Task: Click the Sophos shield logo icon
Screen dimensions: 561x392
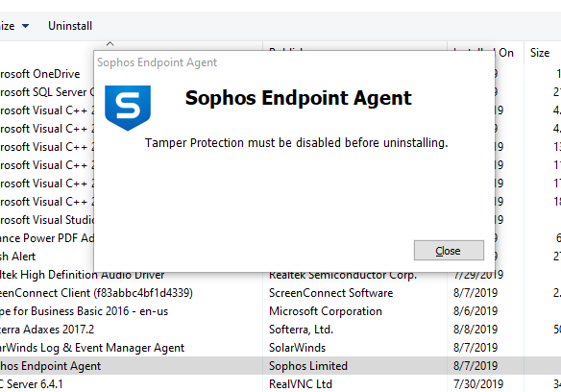Action: (128, 108)
